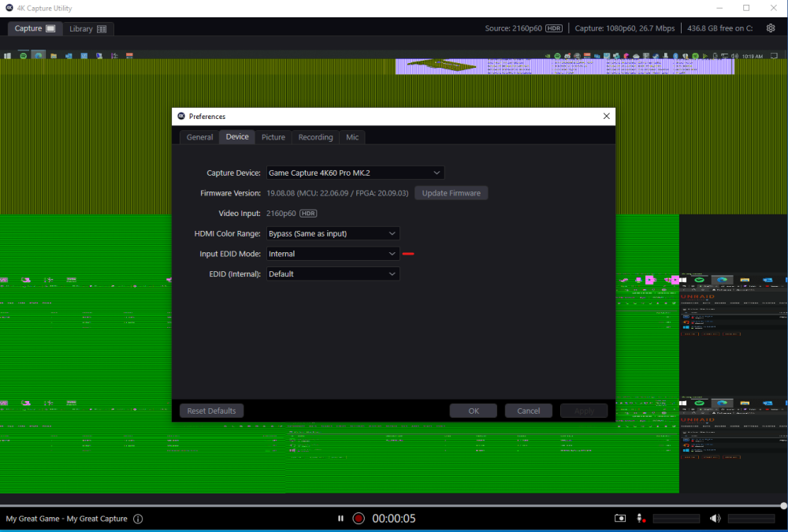Confirm preferences with OK
Screen dimensions: 788x532
click(474, 411)
